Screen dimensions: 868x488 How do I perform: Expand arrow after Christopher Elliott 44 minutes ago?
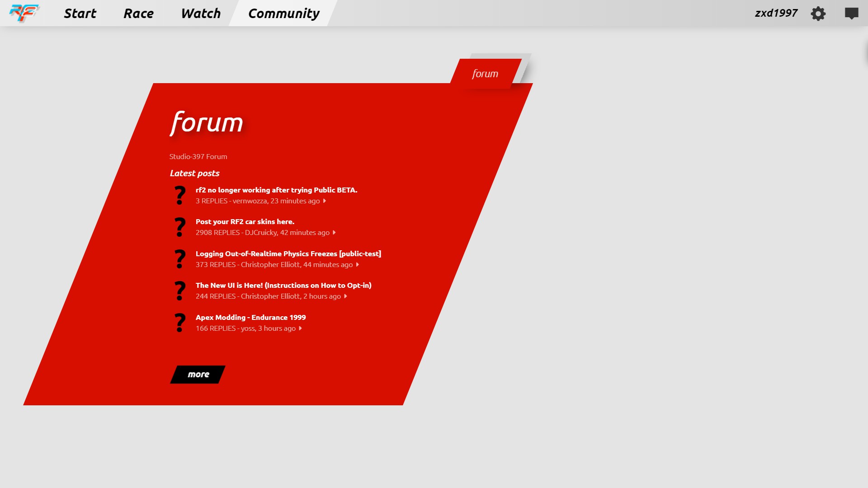(x=358, y=265)
